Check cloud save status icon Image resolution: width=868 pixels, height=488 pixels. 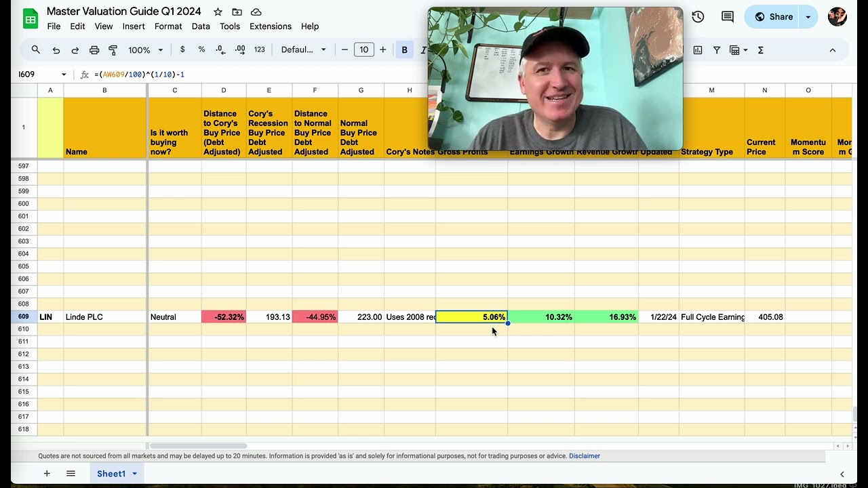pos(256,12)
